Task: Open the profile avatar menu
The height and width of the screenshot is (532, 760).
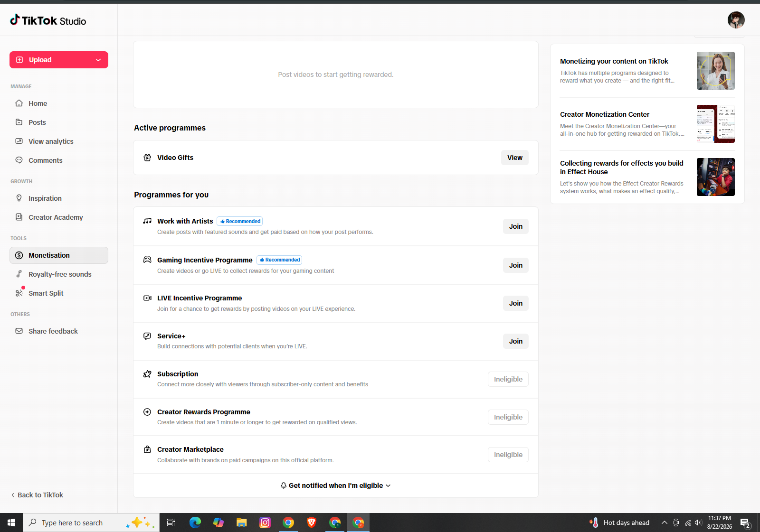Action: [x=736, y=20]
